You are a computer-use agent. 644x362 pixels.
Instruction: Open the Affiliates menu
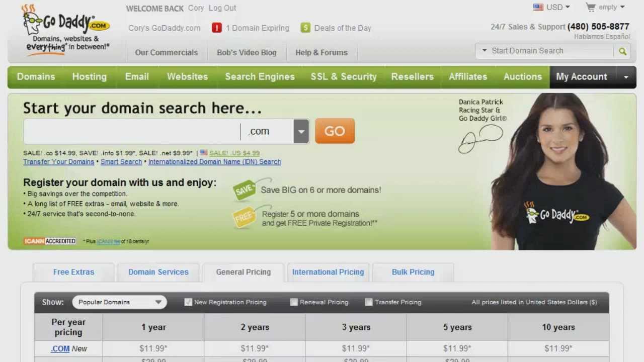[468, 76]
